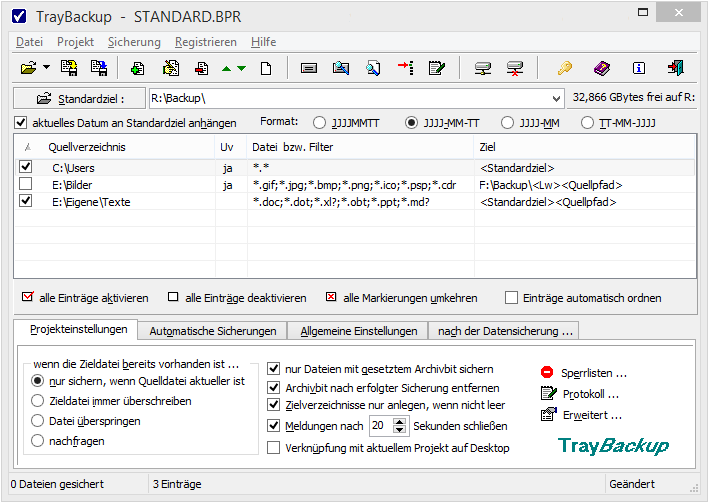Viewport: 709px width, 502px height.
Task: Switch to Automatische Sicherungen tab
Action: tap(213, 331)
